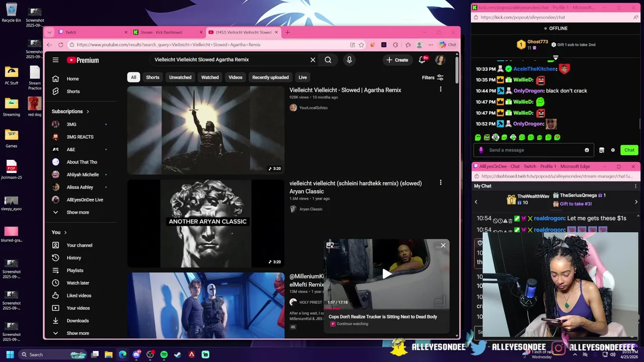
Task: Expand the You section header
Action: pos(59,232)
